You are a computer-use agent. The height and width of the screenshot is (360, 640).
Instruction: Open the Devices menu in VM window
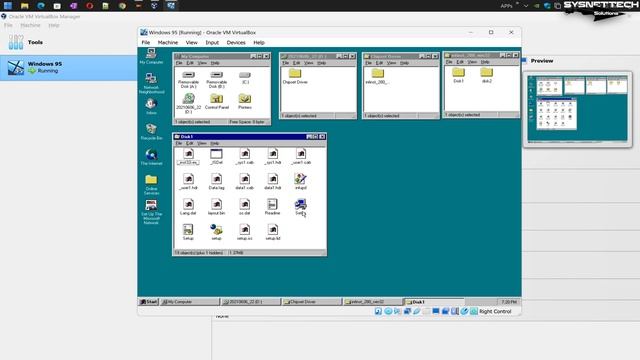[x=236, y=42]
